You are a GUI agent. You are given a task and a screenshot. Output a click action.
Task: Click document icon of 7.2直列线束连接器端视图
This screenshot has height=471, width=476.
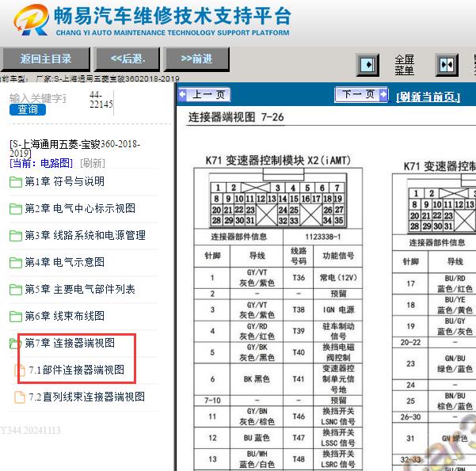[x=20, y=397]
